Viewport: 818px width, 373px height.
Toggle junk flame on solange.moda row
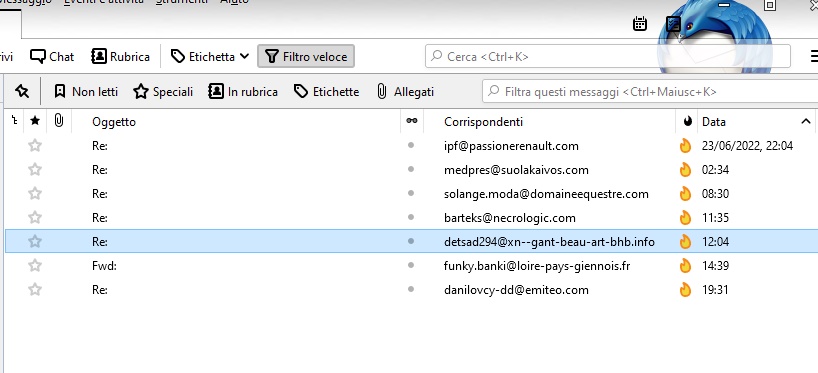pyautogui.click(x=685, y=194)
